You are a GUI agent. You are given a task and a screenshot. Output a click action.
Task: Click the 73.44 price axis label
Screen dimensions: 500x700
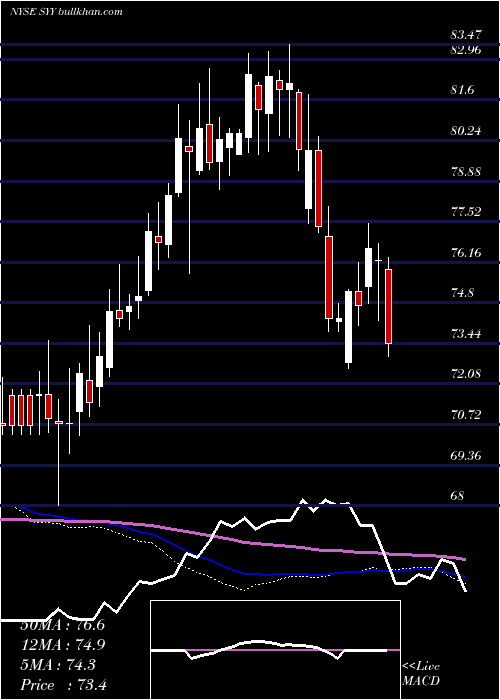point(466,333)
